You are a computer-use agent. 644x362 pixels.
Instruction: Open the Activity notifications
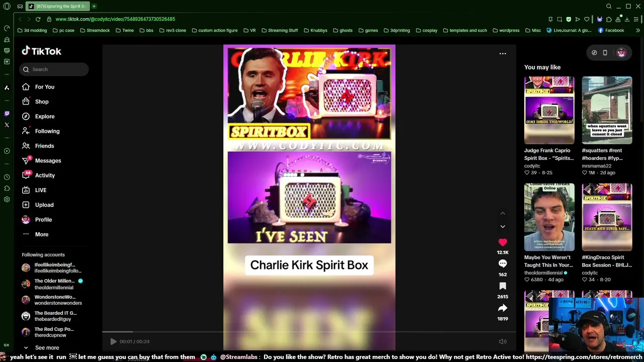click(38, 175)
